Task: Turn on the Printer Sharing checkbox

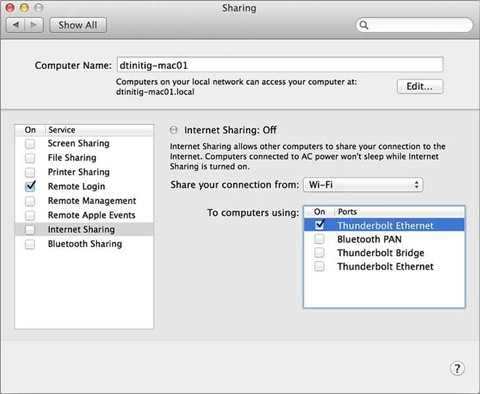Action: [x=30, y=172]
